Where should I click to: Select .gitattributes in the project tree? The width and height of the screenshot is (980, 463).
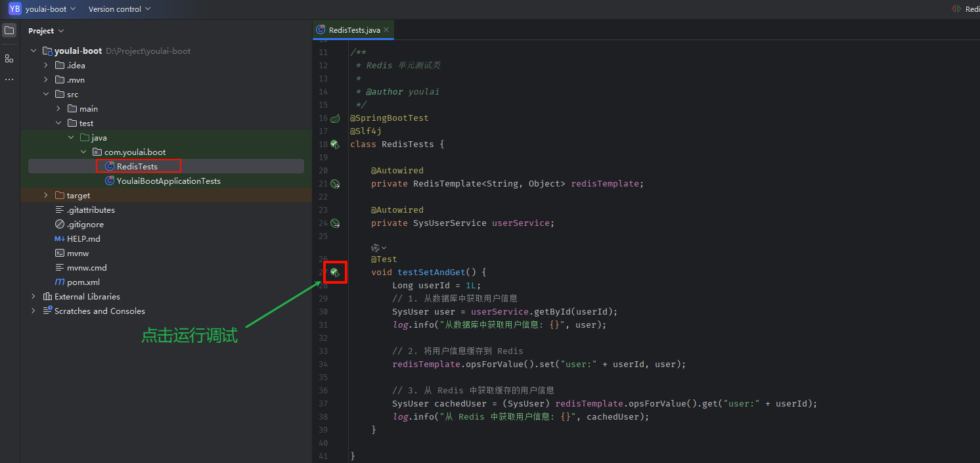pos(91,210)
